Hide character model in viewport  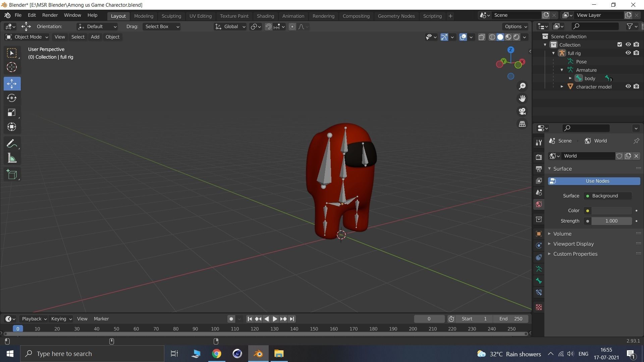point(628,86)
